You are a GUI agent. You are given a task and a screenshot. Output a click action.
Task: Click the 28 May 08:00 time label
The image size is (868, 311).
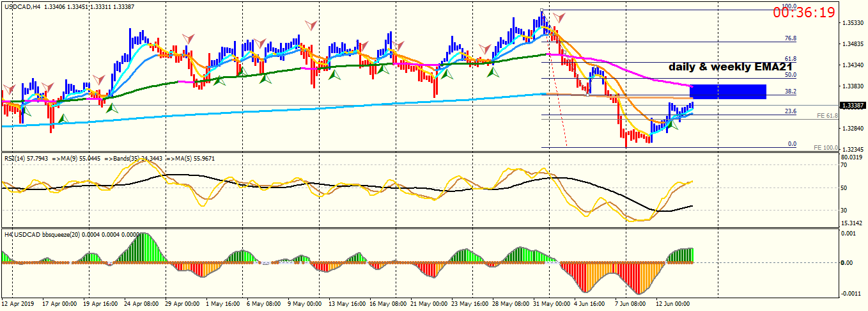tap(509, 303)
